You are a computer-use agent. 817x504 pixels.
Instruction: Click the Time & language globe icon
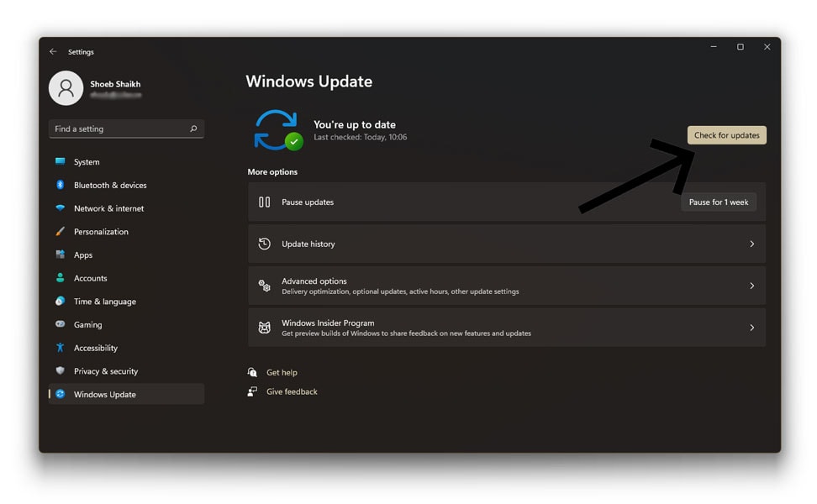pyautogui.click(x=61, y=301)
